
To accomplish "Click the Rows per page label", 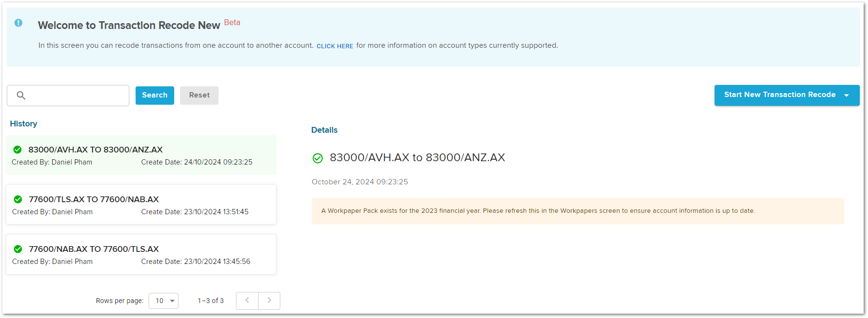I will [120, 301].
